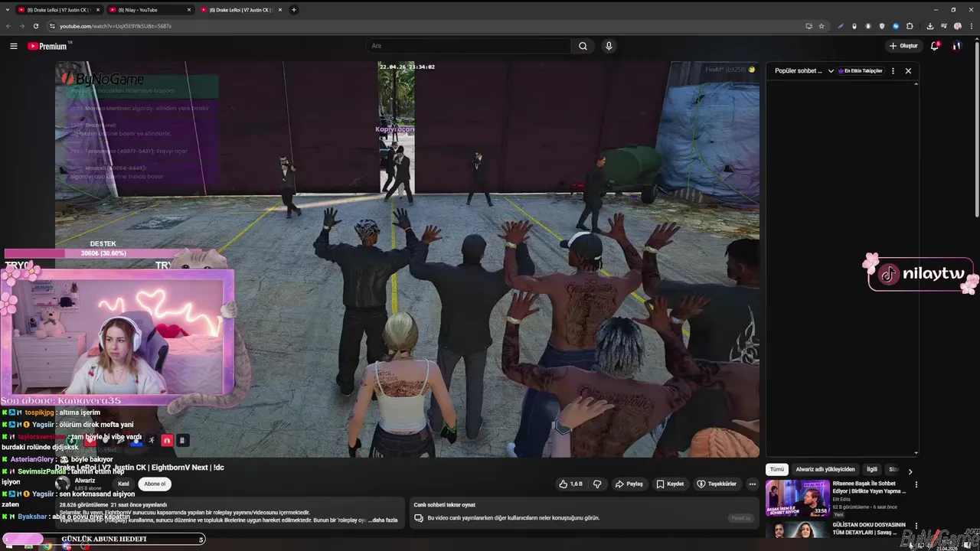Open the browser downloads icon
This screenshot has width=980, height=551.
tap(929, 26)
